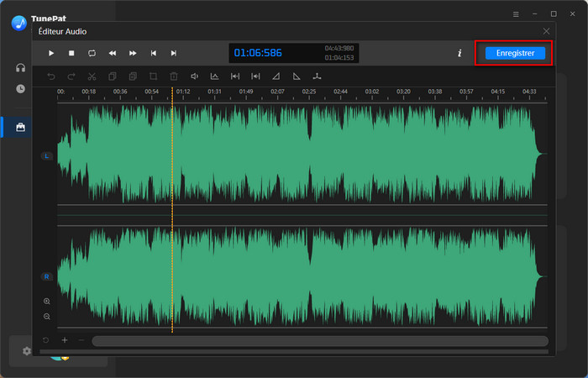
Task: Toggle the right channel R badge
Action: [x=46, y=276]
